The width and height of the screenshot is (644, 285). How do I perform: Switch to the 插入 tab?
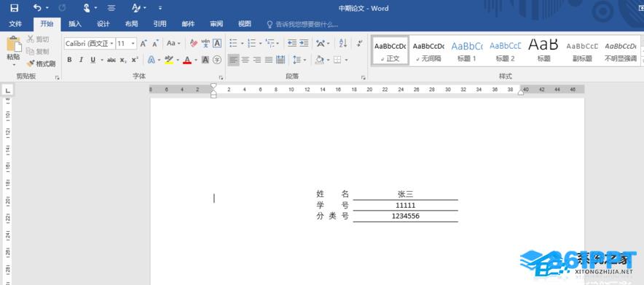tap(75, 24)
